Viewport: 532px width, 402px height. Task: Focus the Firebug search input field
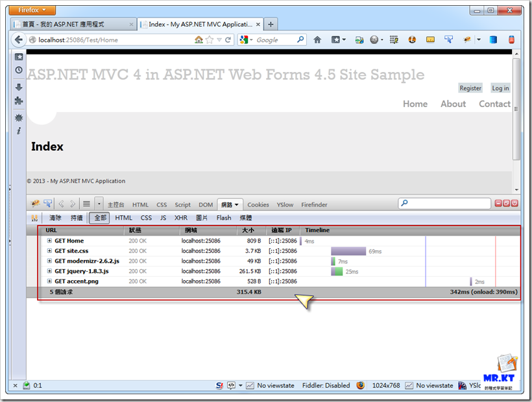444,204
